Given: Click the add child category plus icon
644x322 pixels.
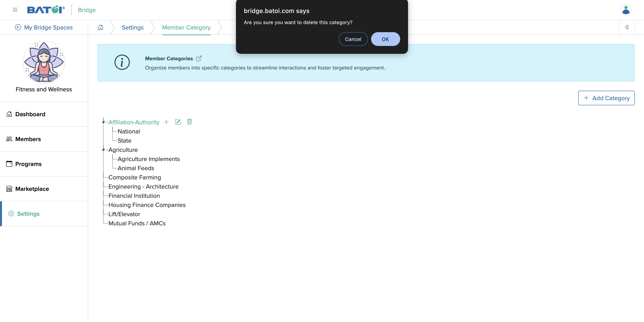Looking at the screenshot, I should tap(166, 122).
